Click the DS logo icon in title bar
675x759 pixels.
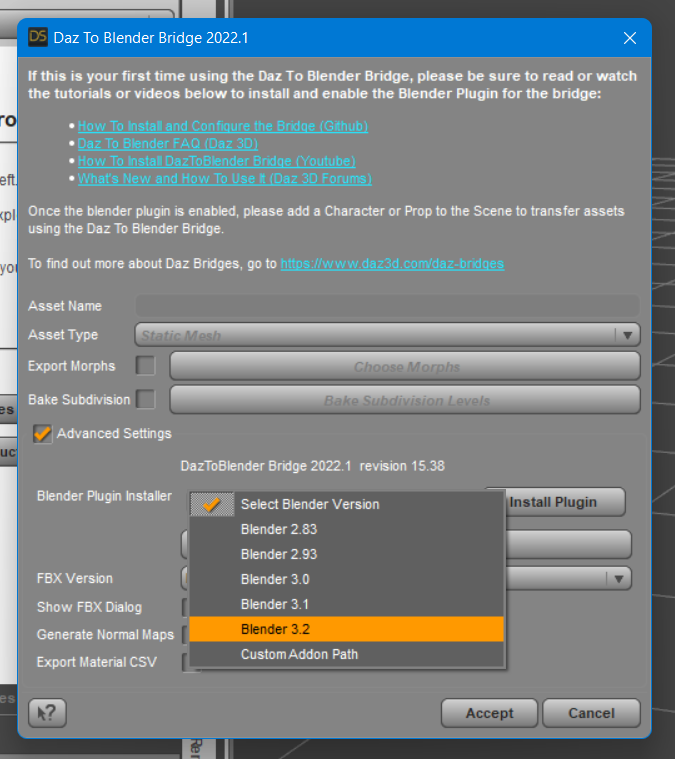38,37
